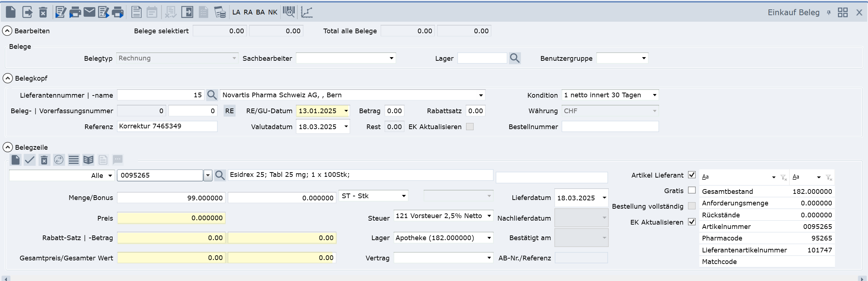Open the Sachbearbeiter dropdown
The width and height of the screenshot is (868, 281).
391,58
